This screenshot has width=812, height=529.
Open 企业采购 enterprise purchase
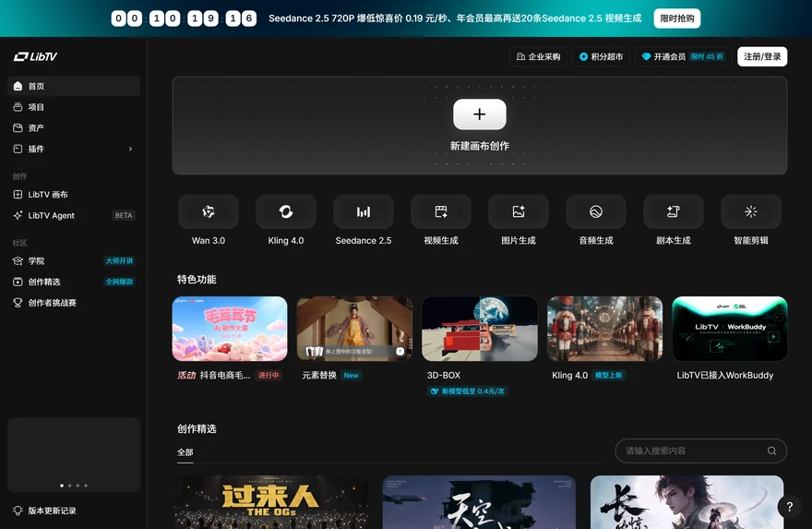point(539,56)
